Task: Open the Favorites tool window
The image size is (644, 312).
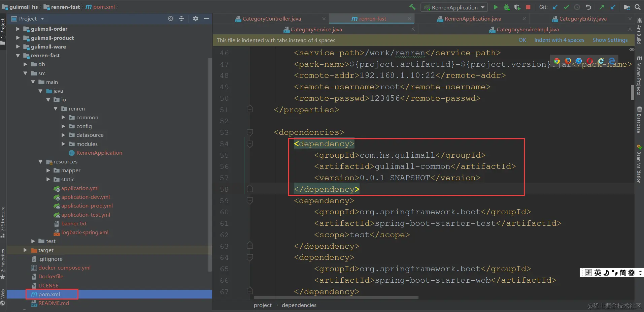Action: pyautogui.click(x=3, y=264)
